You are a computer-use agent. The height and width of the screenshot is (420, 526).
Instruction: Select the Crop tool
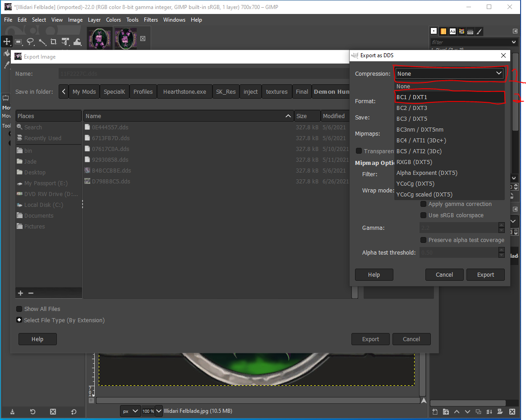click(x=54, y=41)
